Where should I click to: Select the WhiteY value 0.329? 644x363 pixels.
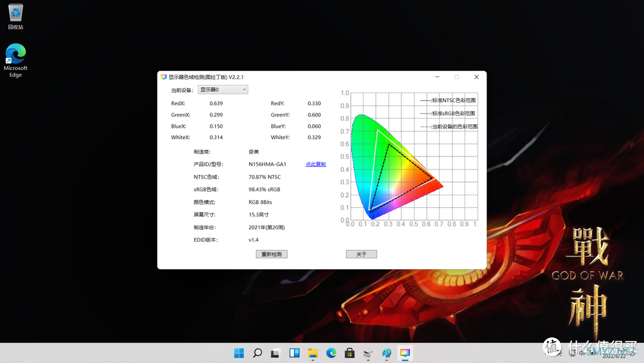point(314,137)
